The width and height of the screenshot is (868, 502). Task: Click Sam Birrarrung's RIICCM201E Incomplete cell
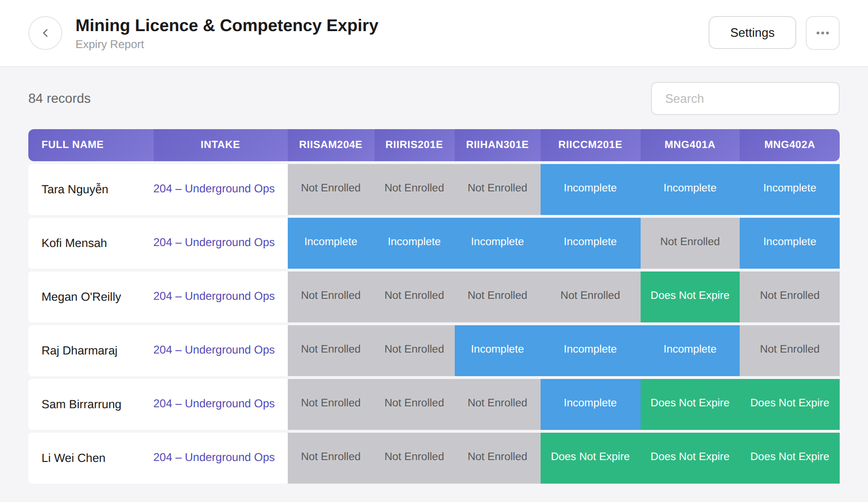590,404
